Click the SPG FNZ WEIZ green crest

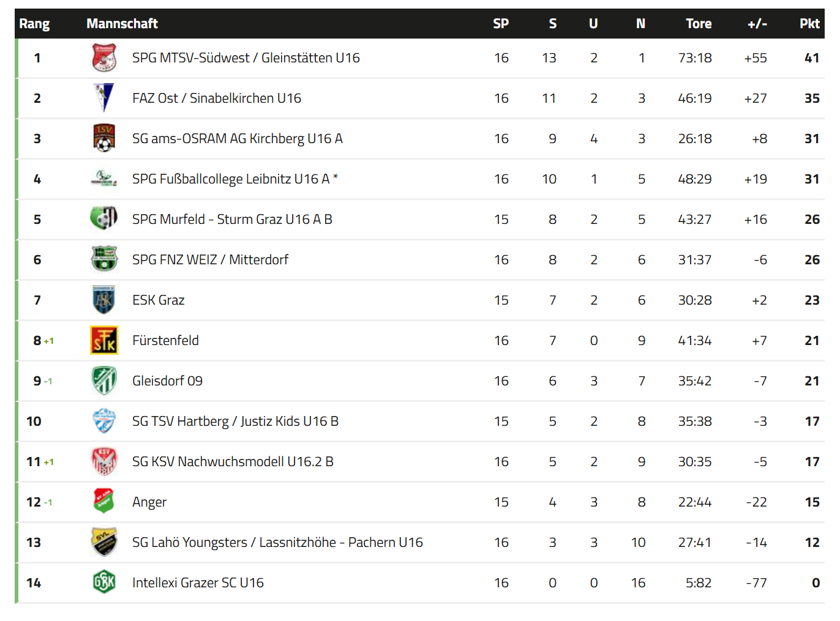tap(104, 259)
